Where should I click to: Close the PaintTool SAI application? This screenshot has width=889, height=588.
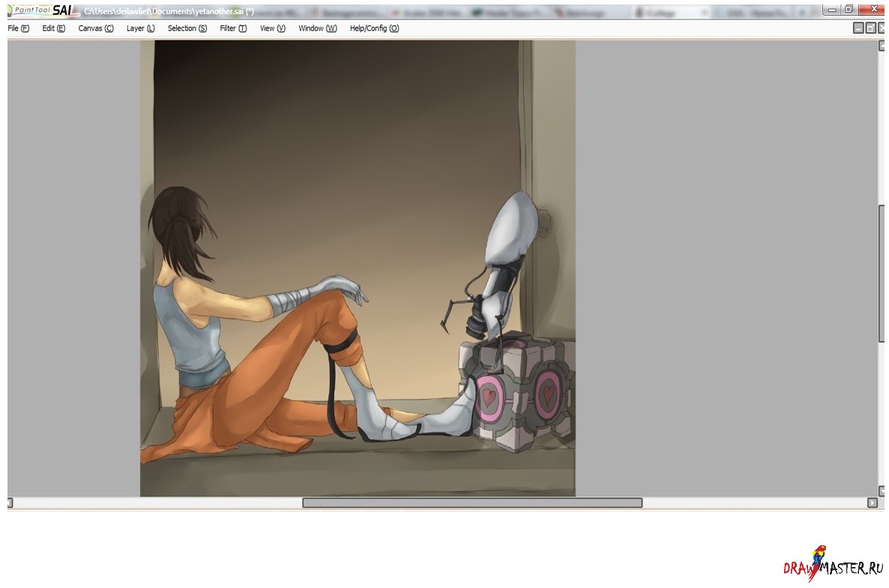872,10
